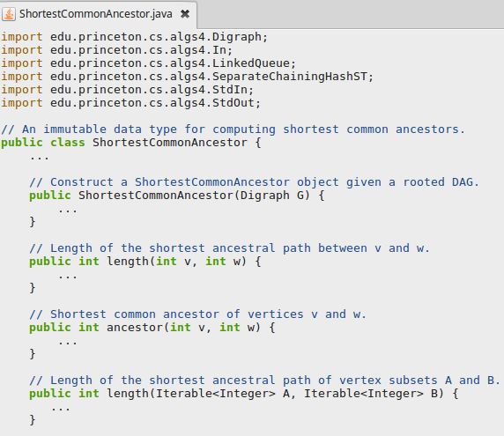Click the comment 'Shortest common ancestor of vertices'
504x436 pixels.
tap(197, 314)
